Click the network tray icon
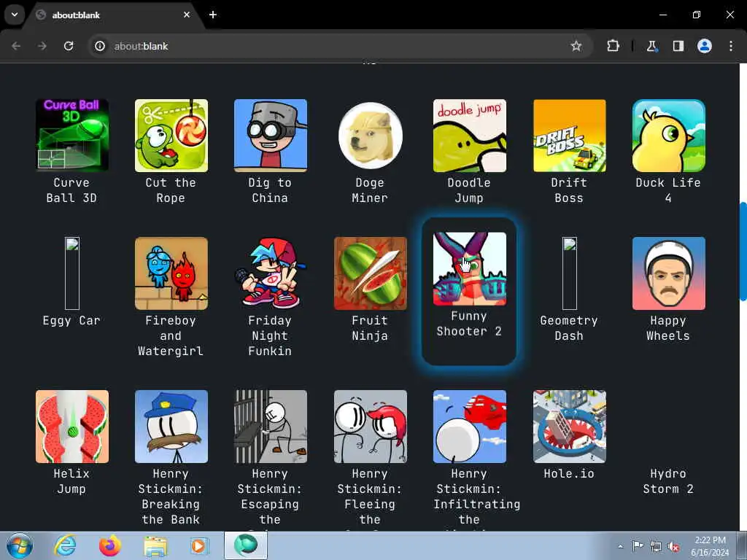 [x=656, y=546]
